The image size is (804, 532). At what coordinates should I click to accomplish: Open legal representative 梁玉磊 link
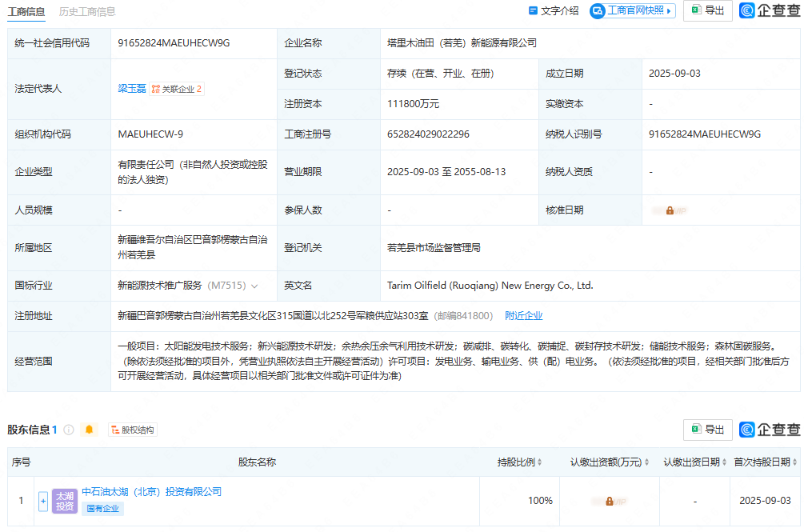click(x=132, y=89)
